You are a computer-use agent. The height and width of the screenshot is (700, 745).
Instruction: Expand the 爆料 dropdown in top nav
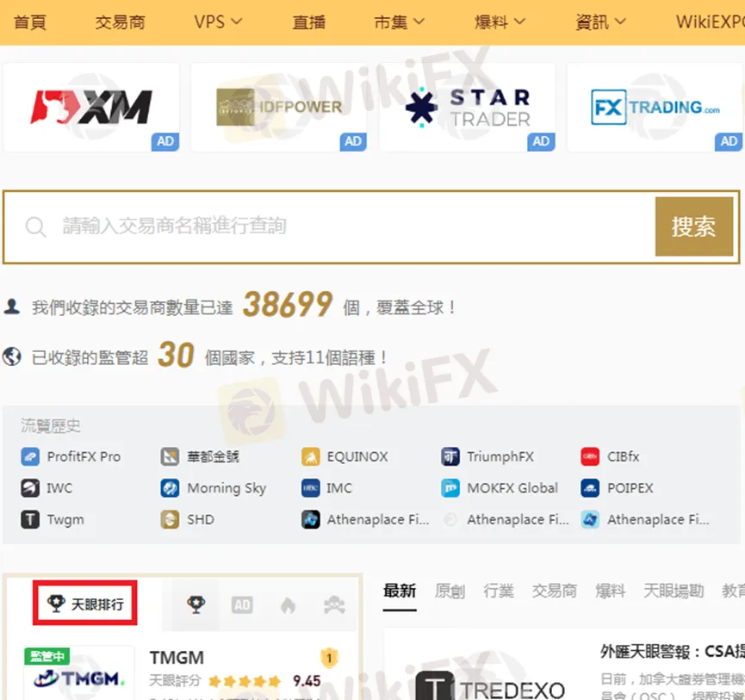[500, 22]
